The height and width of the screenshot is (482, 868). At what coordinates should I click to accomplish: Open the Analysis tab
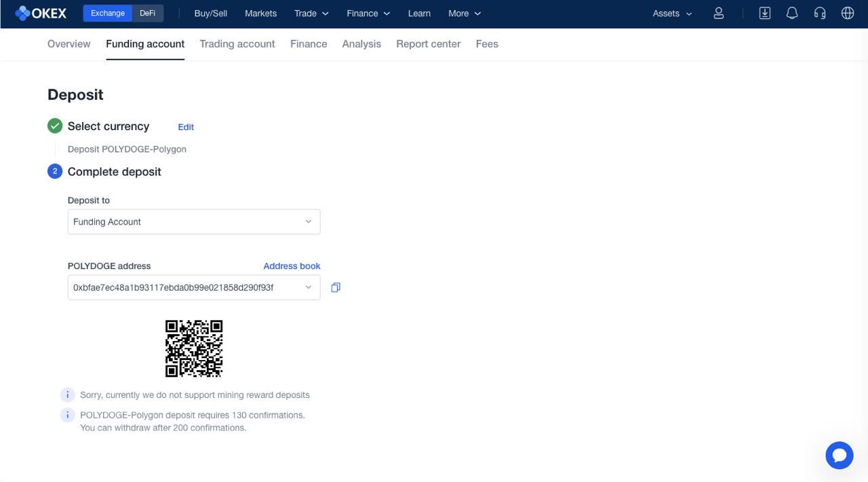[361, 43]
